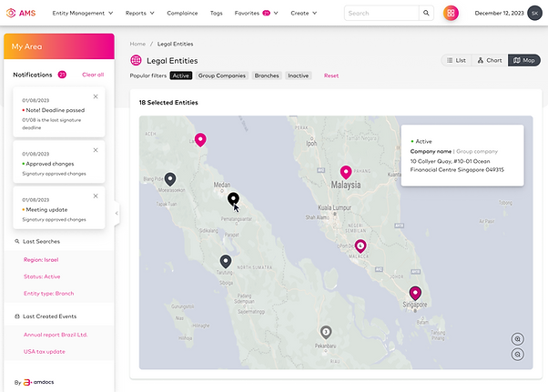Open the orange apps grid icon
The image size is (548, 392).
tap(451, 14)
